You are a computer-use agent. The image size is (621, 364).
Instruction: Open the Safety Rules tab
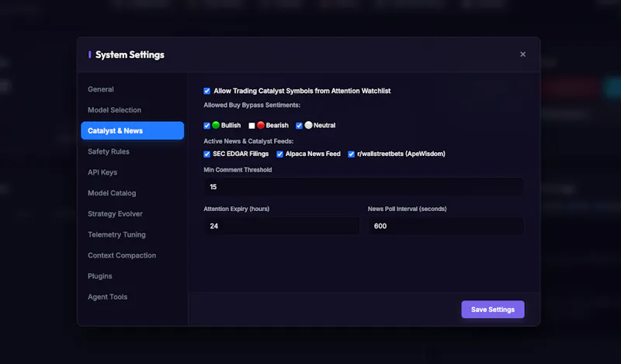(x=132, y=151)
